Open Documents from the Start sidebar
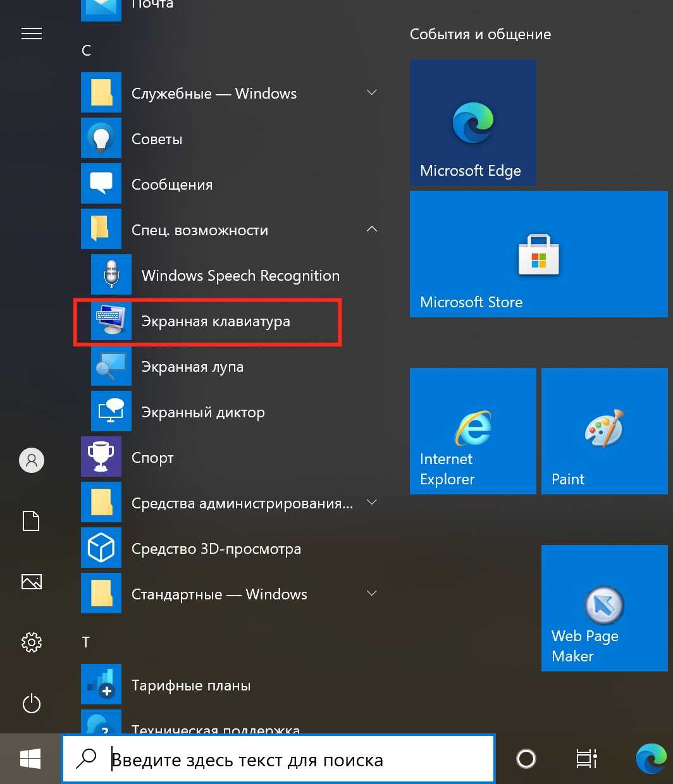Screen dimensions: 673x784 coord(32,521)
